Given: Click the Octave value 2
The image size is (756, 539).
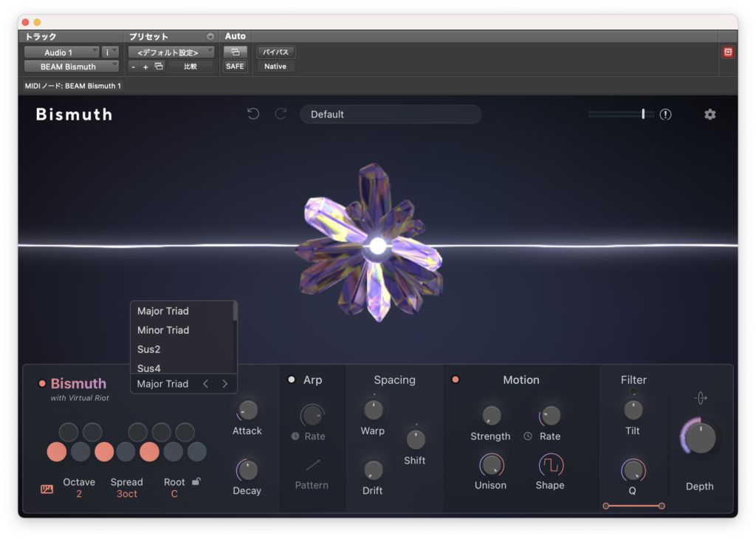Looking at the screenshot, I should [78, 494].
